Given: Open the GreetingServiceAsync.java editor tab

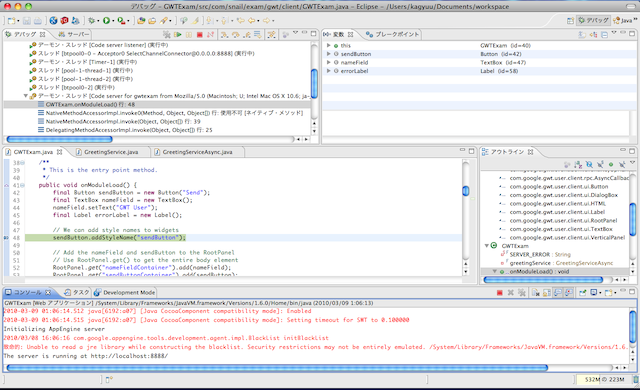Looking at the screenshot, I should 194,152.
